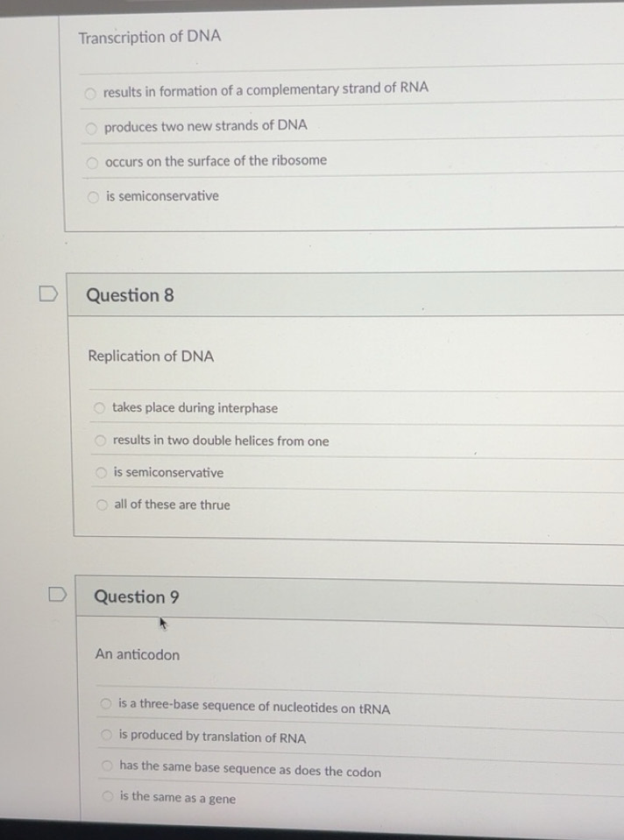Choose "results in two double helices from one"

click(101, 441)
